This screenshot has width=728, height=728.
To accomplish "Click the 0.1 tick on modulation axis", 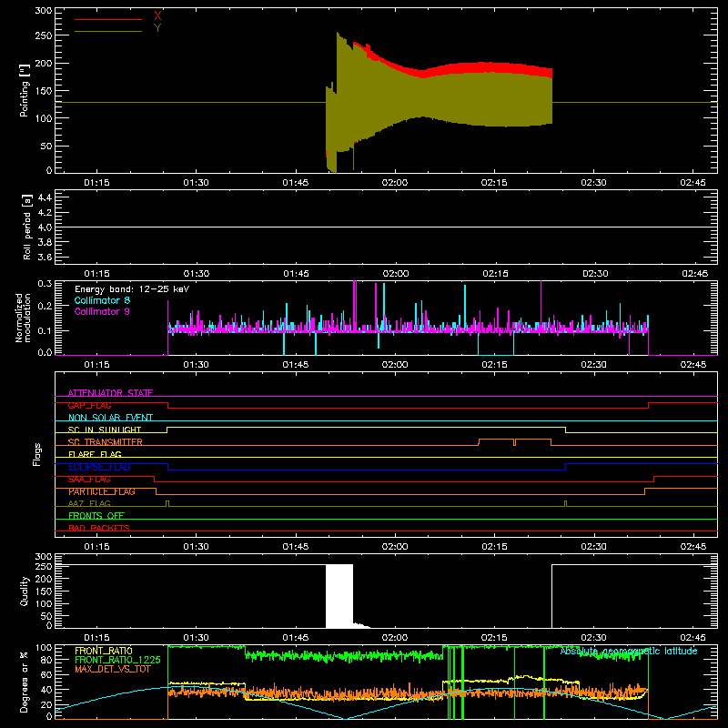I will coord(45,330).
